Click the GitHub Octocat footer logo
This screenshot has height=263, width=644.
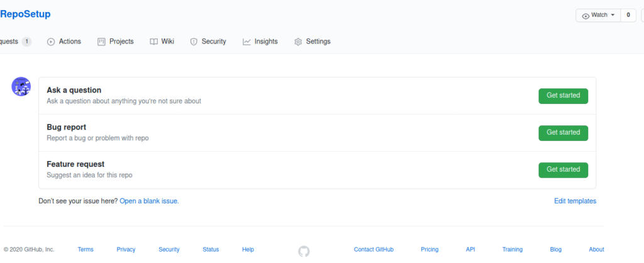[x=304, y=251]
